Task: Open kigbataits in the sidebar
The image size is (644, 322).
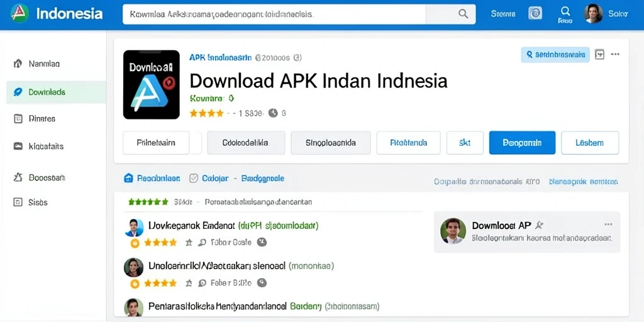Action: [x=56, y=146]
